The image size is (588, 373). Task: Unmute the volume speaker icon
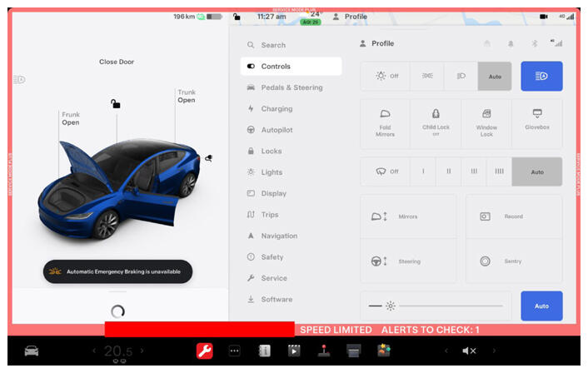click(x=469, y=351)
